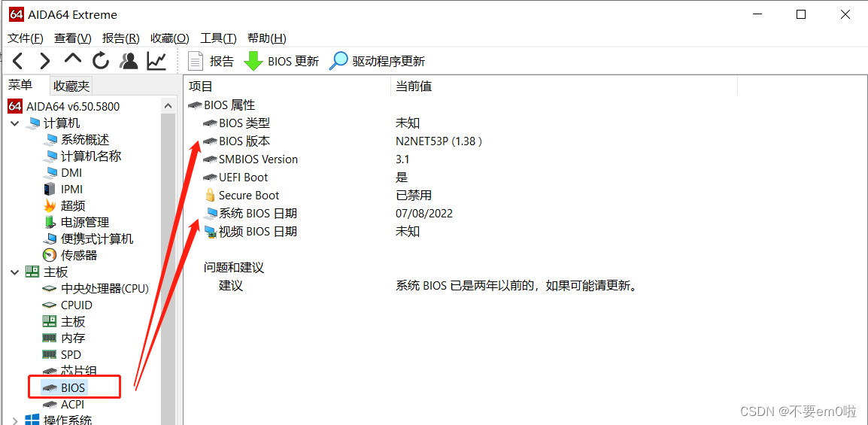The height and width of the screenshot is (425, 868).
Task: Select the 视频 BIOS 日期 row
Action: point(250,232)
